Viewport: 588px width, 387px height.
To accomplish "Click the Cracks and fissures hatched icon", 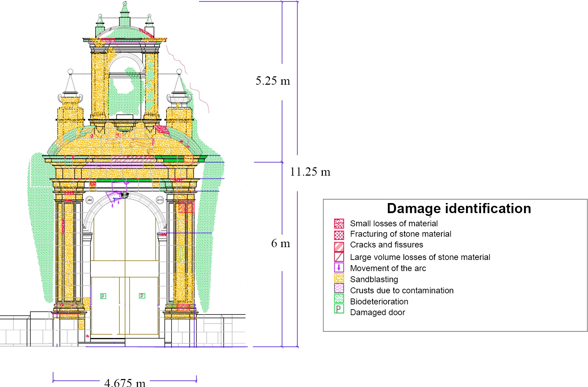I will (339, 246).
